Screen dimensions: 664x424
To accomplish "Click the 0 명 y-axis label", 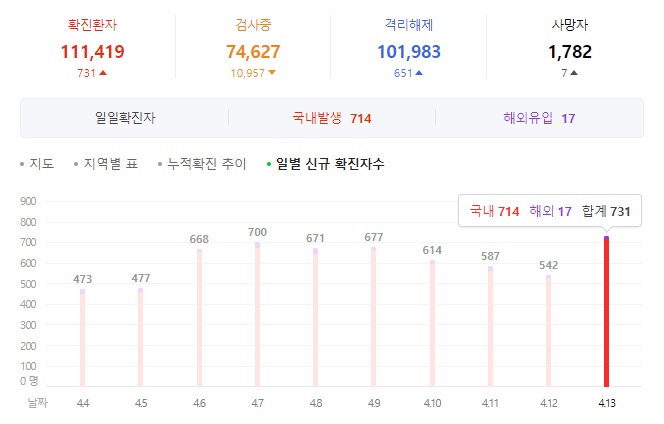I will 29,381.
